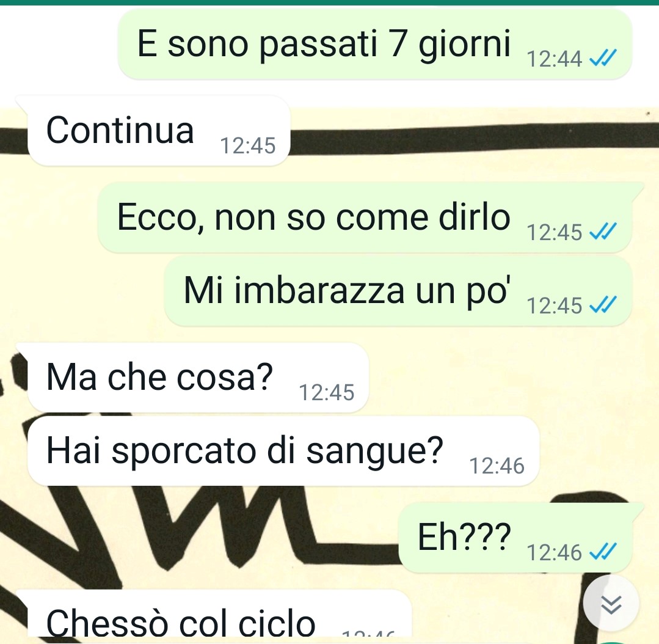Select the 'E sono passati 7 giorni' message bubble
This screenshot has width=659, height=644.
(x=375, y=44)
